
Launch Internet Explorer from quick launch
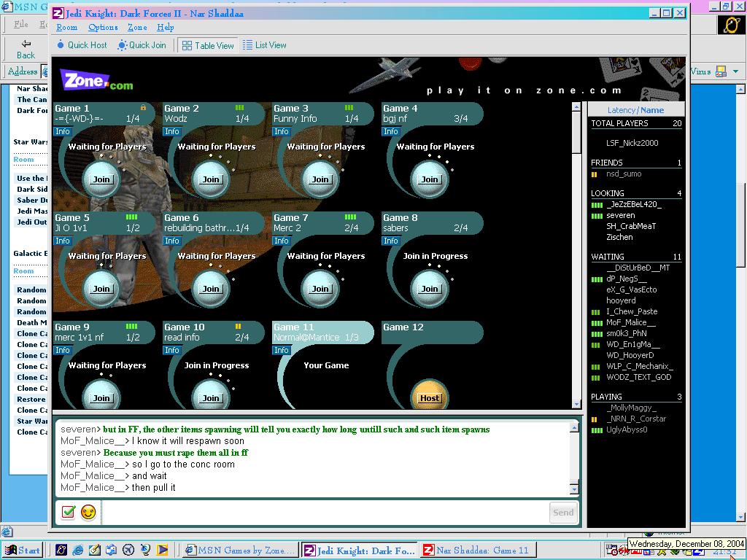tap(77, 550)
